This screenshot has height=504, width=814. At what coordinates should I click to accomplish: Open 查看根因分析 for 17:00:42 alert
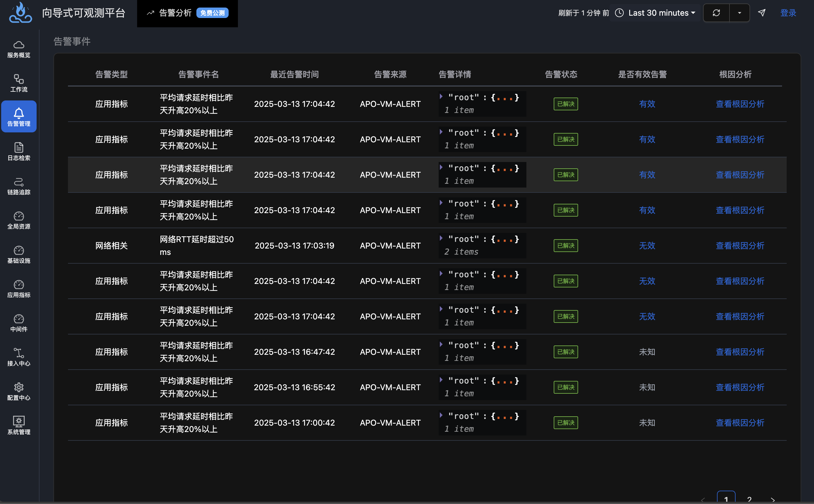coord(740,423)
